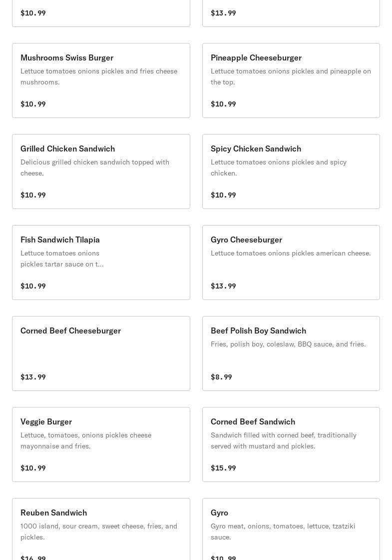Choose the Beef Polish Boy Sandwich
Image resolution: width=392 pixels, height=560 pixels.
pyautogui.click(x=291, y=353)
